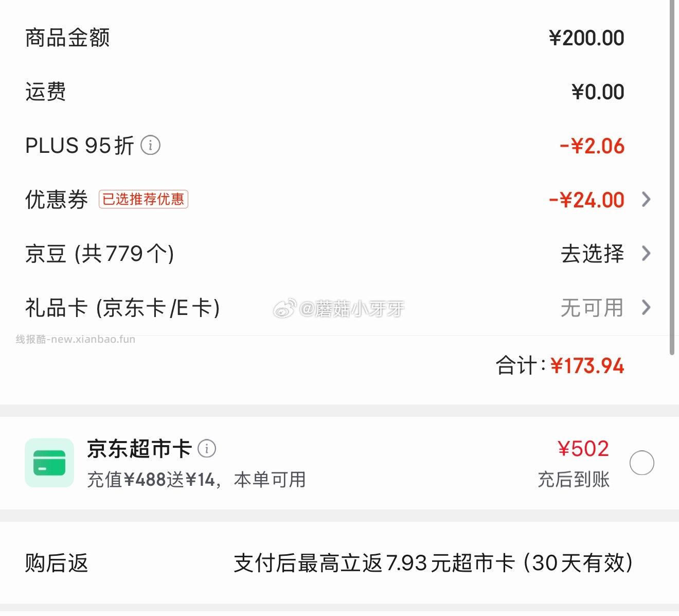This screenshot has width=679, height=616.
Task: Click the 商品金额 amount row
Action: pos(67,38)
